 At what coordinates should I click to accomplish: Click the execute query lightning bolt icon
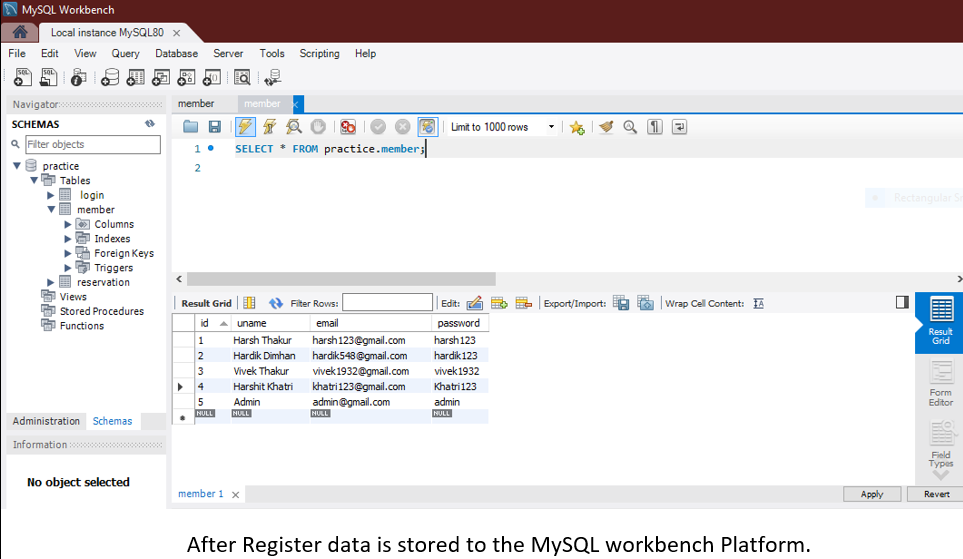point(244,127)
